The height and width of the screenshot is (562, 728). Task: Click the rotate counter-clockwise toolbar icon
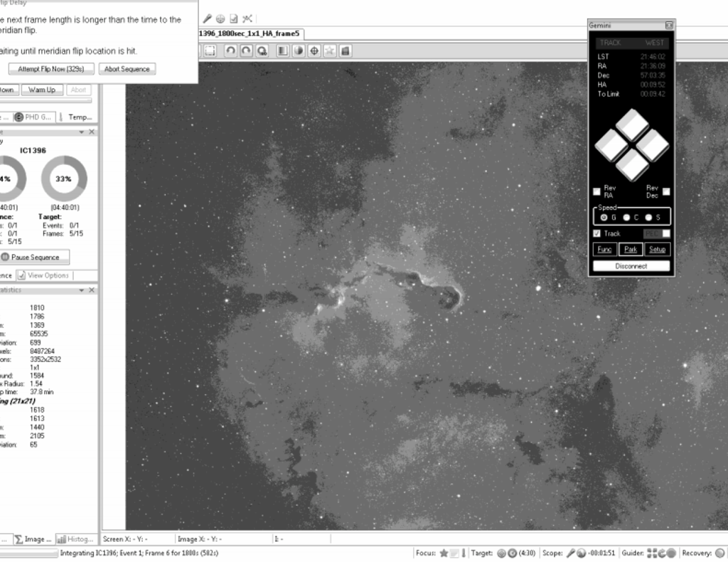pyautogui.click(x=232, y=51)
